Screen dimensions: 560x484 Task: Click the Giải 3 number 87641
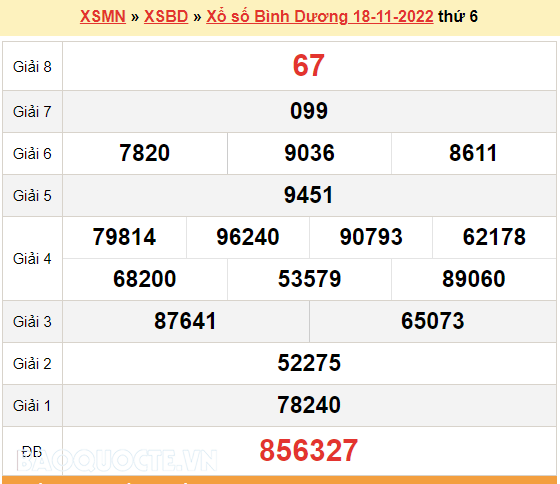click(x=185, y=321)
